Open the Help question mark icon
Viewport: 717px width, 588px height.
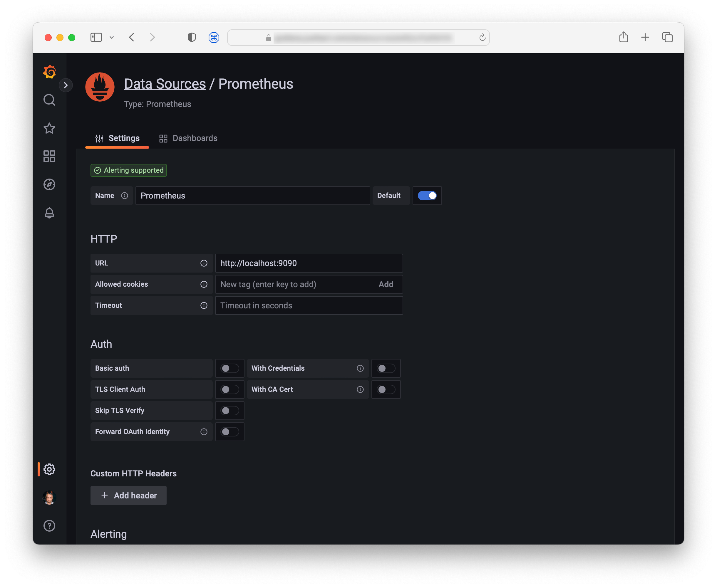click(49, 526)
